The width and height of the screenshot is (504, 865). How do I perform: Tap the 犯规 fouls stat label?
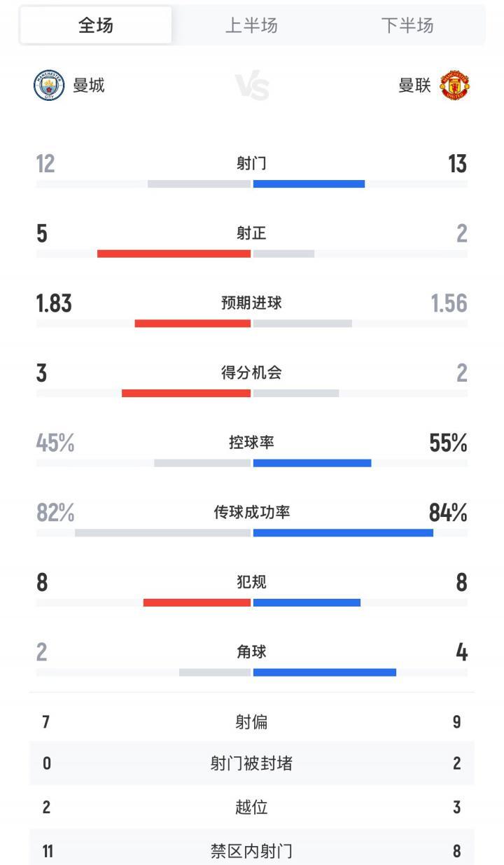(251, 582)
